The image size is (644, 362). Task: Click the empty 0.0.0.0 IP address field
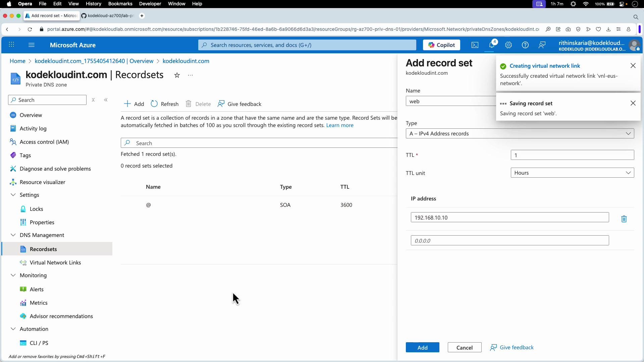point(510,241)
